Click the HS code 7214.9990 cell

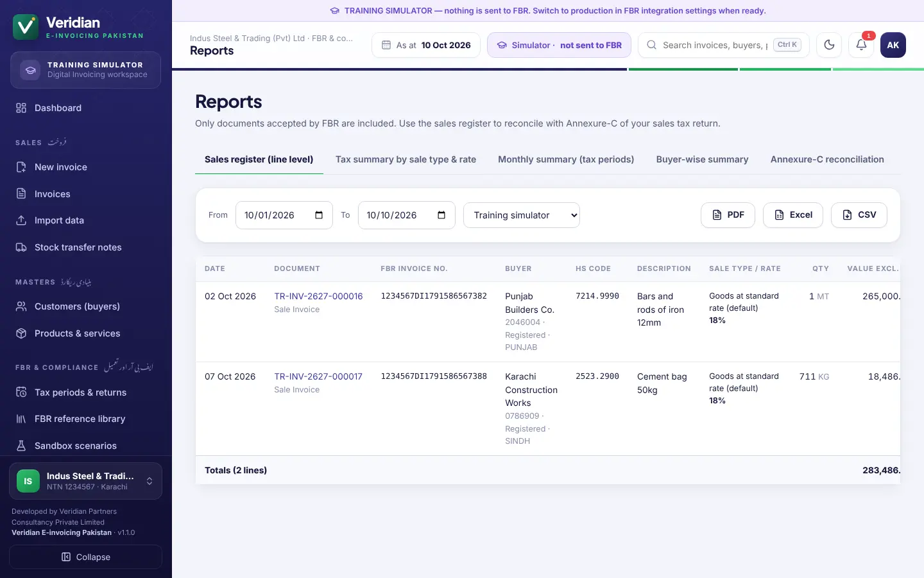[597, 296]
